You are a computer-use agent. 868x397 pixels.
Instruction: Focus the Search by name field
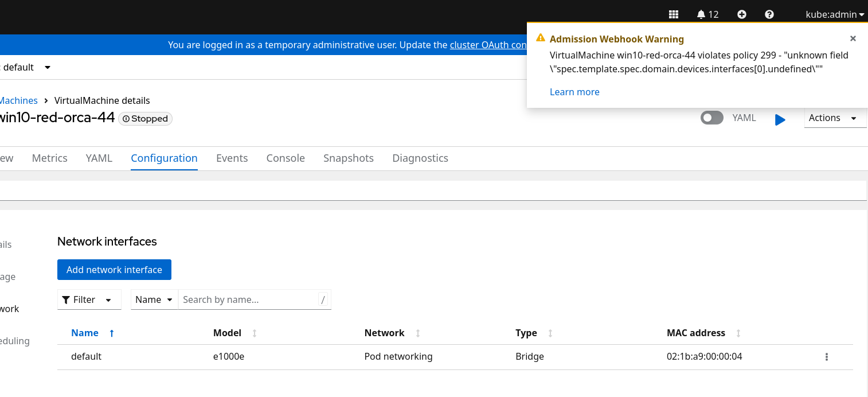click(248, 299)
